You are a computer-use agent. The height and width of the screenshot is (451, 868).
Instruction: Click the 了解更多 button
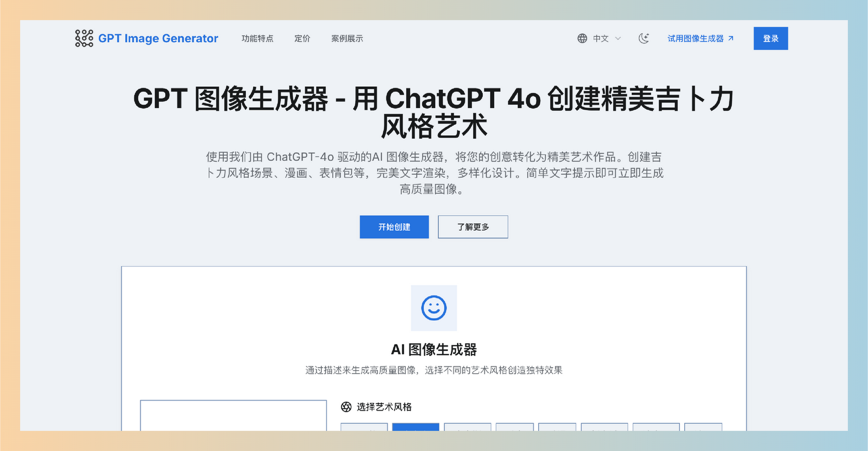click(x=473, y=227)
